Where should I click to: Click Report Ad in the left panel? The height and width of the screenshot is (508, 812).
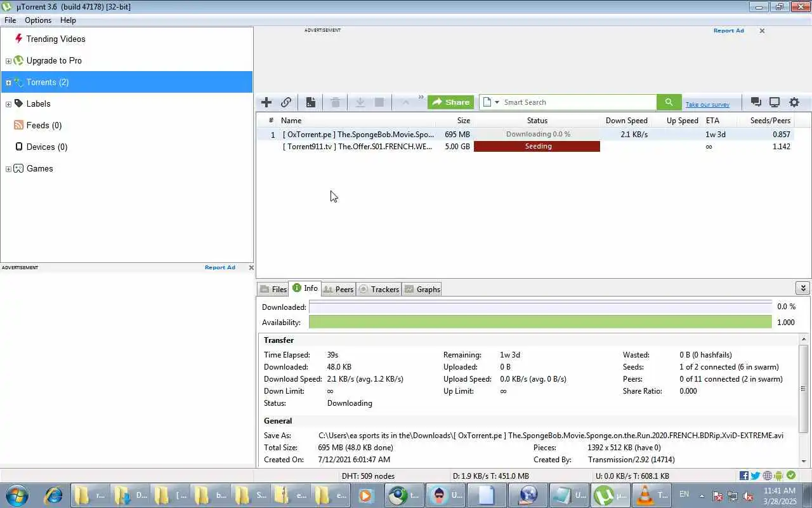(x=219, y=267)
